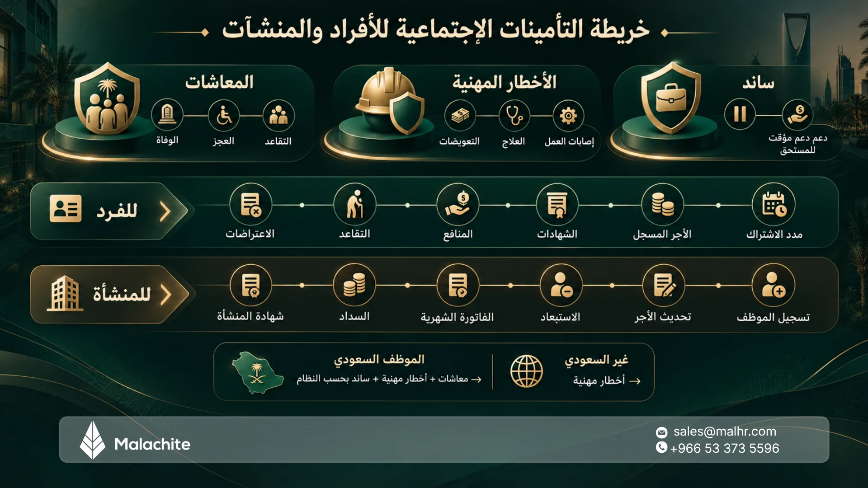Click the مدد الاشتراك label
Image resolution: width=868 pixels, height=488 pixels.
pyautogui.click(x=774, y=235)
